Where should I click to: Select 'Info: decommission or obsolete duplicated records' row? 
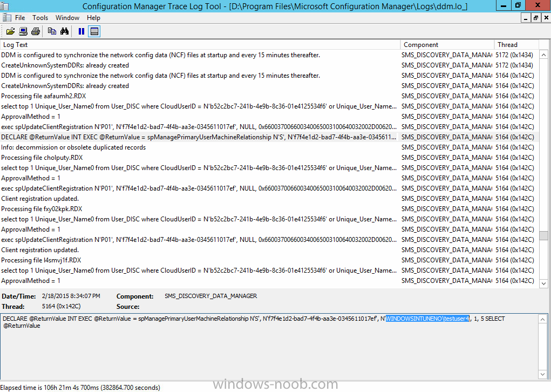269,147
